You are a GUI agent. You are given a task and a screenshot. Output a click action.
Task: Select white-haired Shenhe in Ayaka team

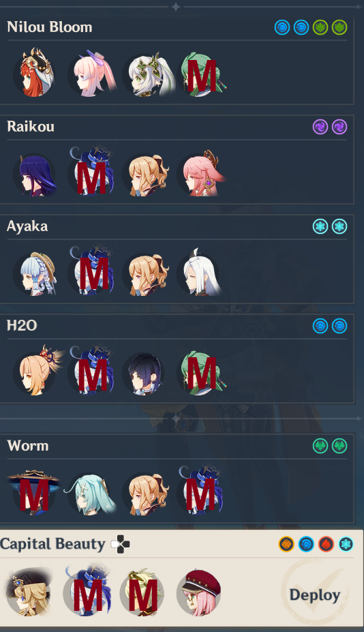point(199,273)
